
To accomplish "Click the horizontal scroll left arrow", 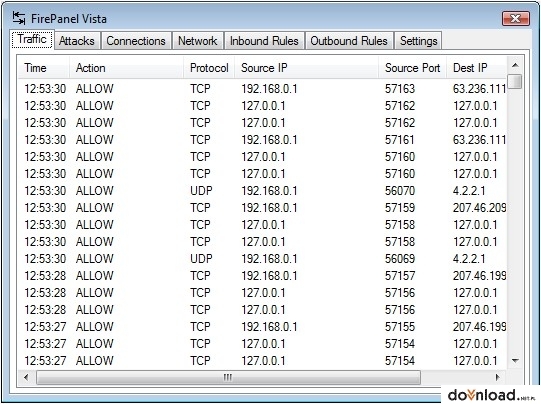I will [26, 377].
